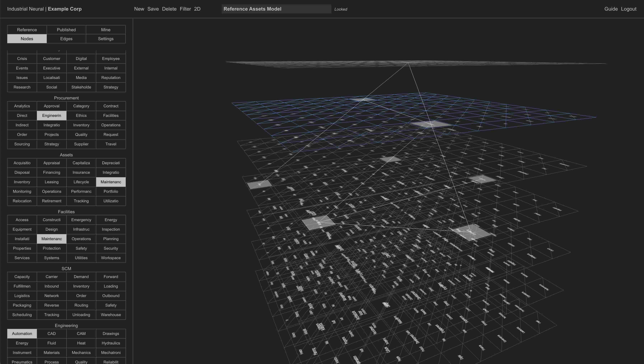Deselect Automation node in Engineering
The image size is (644, 364).
tap(22, 333)
